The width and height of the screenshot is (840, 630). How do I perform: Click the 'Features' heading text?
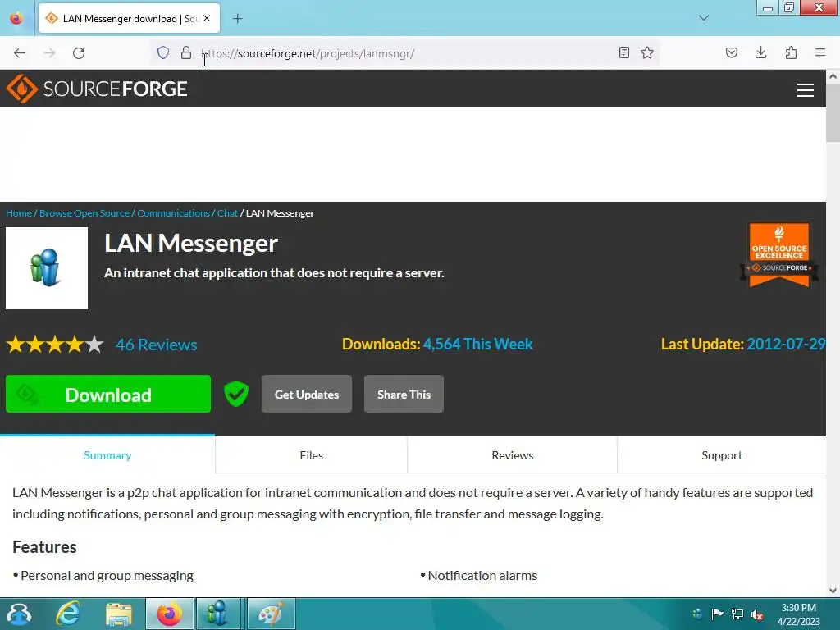tap(44, 547)
